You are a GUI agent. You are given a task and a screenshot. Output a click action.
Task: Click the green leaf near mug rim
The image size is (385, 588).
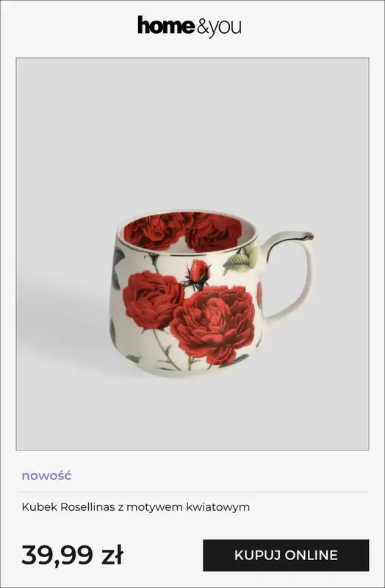click(x=241, y=259)
